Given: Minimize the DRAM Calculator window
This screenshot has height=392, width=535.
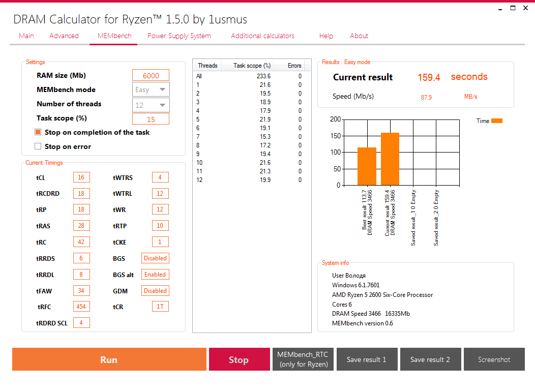Looking at the screenshot, I should coord(500,8).
